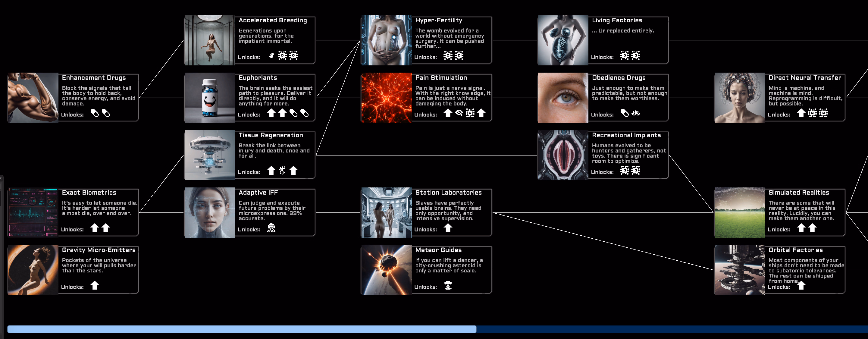868x339 pixels.
Task: Click the Pain Stimulation red neuron image
Action: [x=386, y=98]
